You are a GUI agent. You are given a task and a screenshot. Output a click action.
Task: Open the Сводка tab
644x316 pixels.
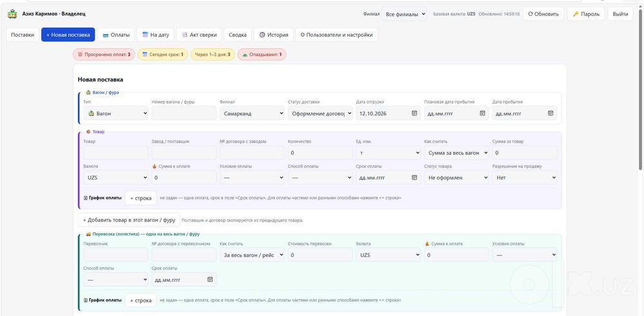(x=238, y=35)
